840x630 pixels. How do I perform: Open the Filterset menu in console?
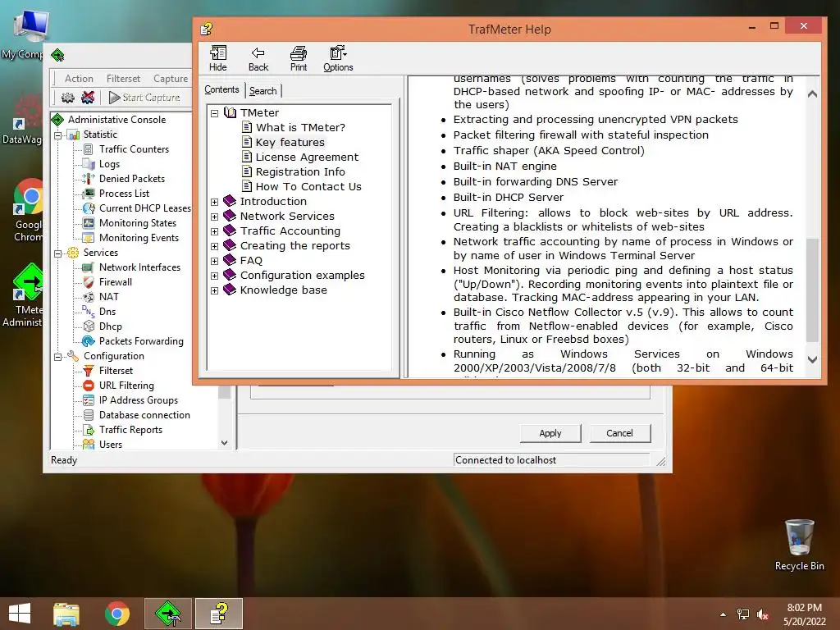click(x=123, y=78)
